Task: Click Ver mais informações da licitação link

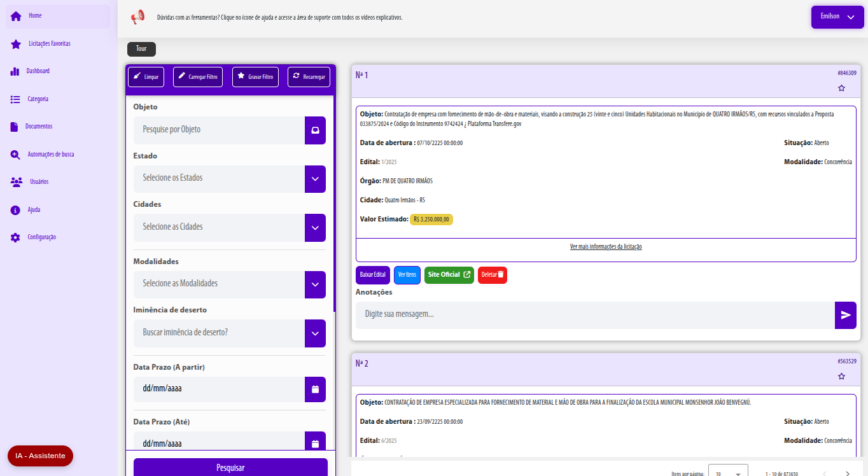Action: [606, 247]
